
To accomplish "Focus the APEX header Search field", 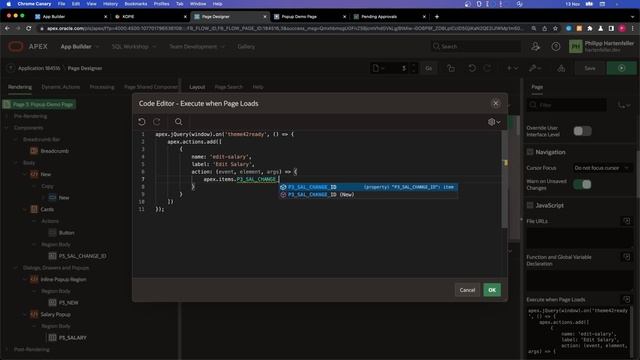I will point(476,47).
